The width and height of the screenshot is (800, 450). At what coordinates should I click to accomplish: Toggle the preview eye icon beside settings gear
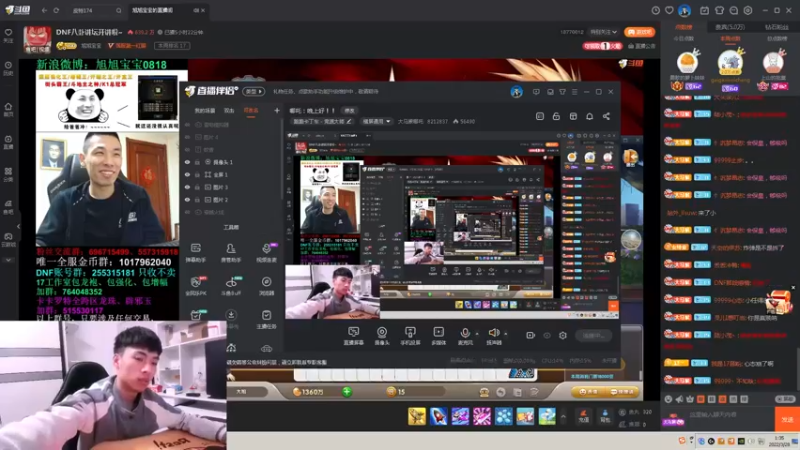click(x=547, y=335)
